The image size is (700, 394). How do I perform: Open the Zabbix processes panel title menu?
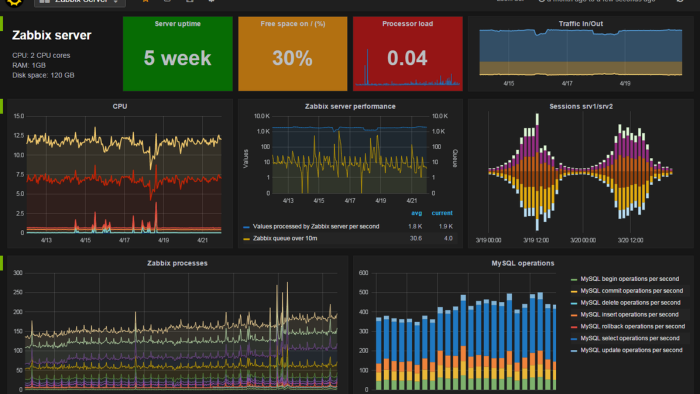pos(177,263)
